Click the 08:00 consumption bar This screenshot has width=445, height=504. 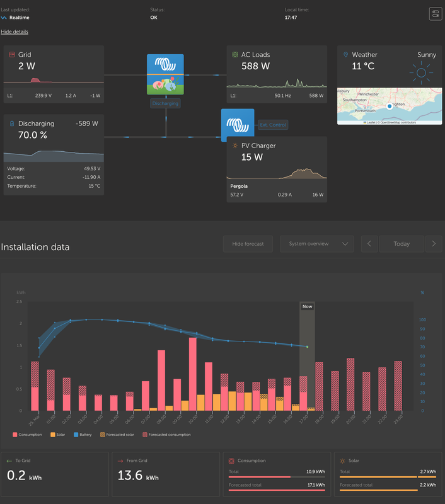click(161, 381)
